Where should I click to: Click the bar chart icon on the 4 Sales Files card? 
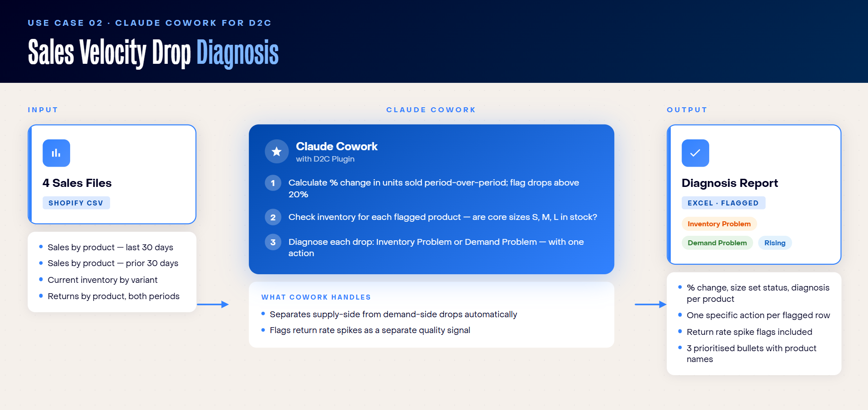(x=56, y=153)
